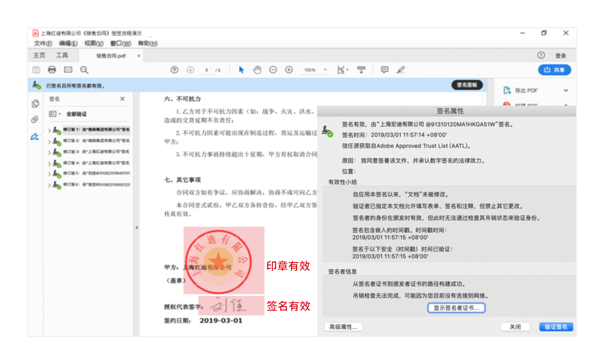Close the 销售合同.pdf tab
The image size is (604, 364).
138,56
